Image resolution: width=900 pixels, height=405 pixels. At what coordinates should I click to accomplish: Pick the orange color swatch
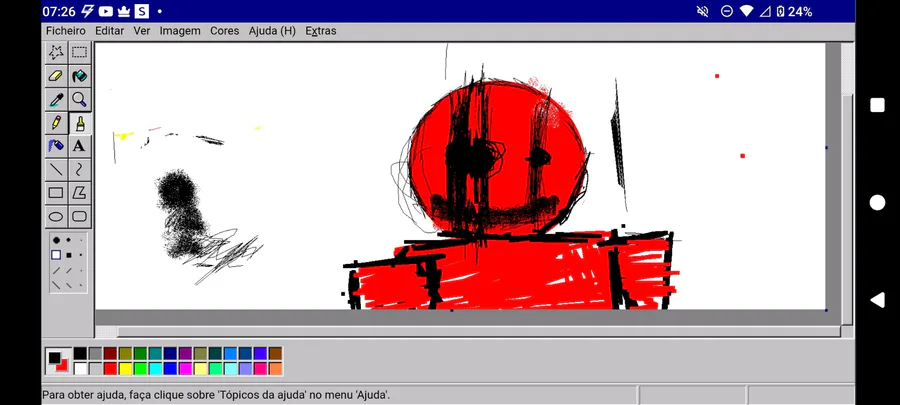(x=276, y=368)
